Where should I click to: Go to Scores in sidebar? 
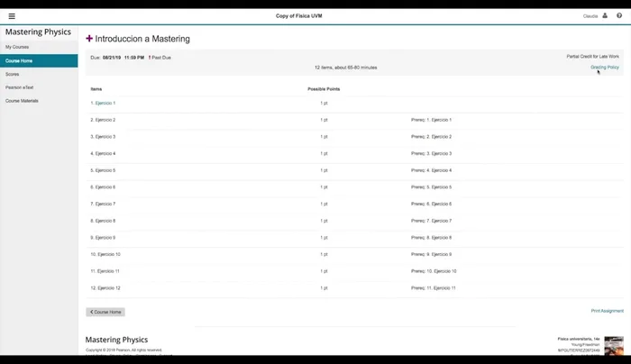[x=13, y=74]
